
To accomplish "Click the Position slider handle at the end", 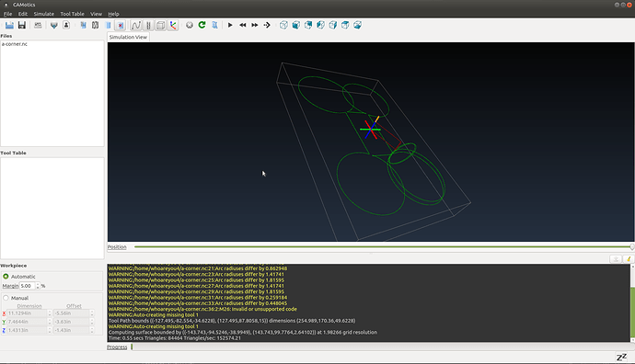I will pyautogui.click(x=631, y=246).
